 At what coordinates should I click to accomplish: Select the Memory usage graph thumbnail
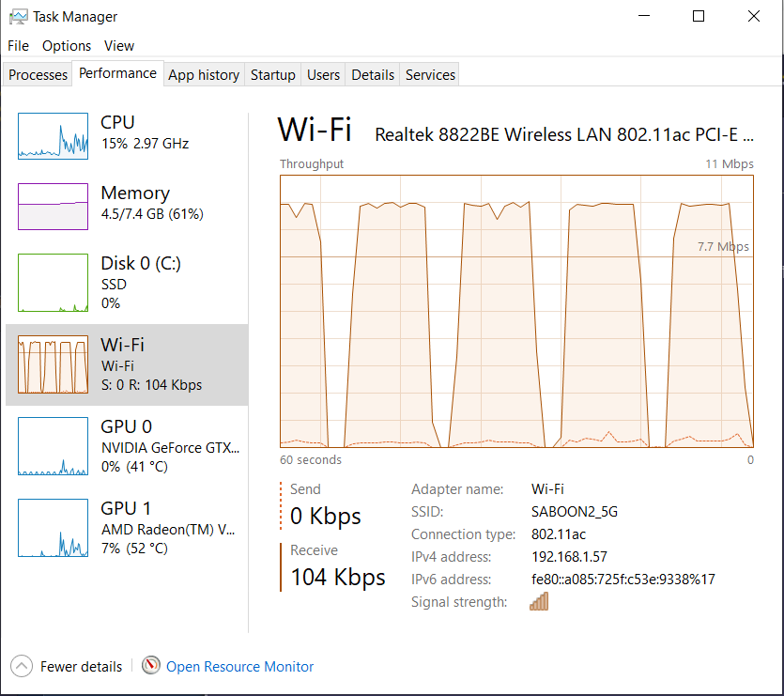[53, 206]
